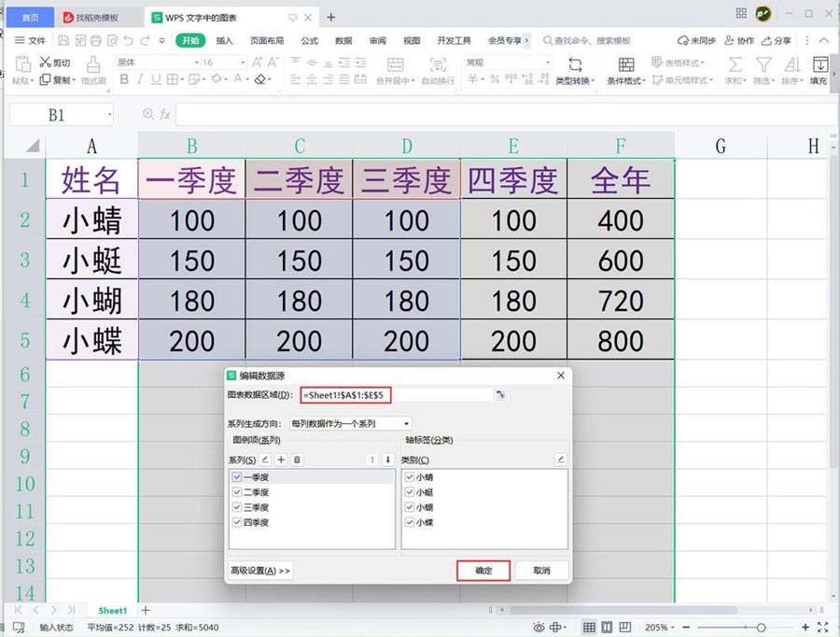This screenshot has width=840, height=637.
Task: Delete the selected series with trash icon
Action: [x=297, y=460]
